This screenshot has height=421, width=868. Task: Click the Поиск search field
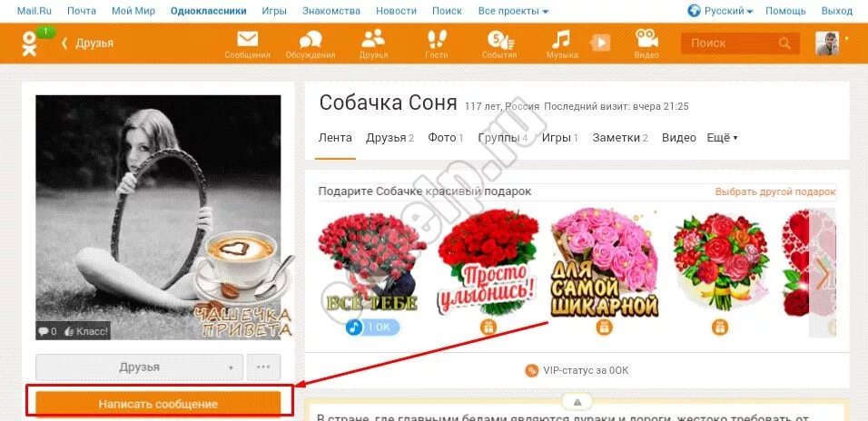740,44
